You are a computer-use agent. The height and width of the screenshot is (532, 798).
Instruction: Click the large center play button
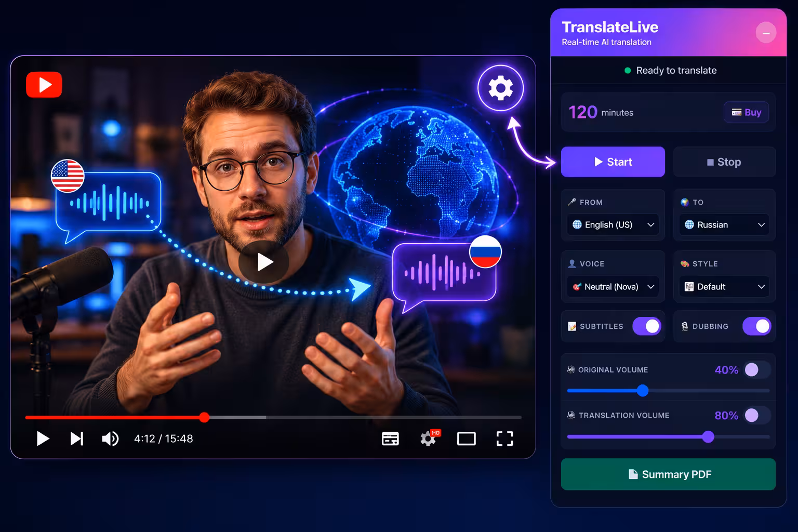pos(264,262)
